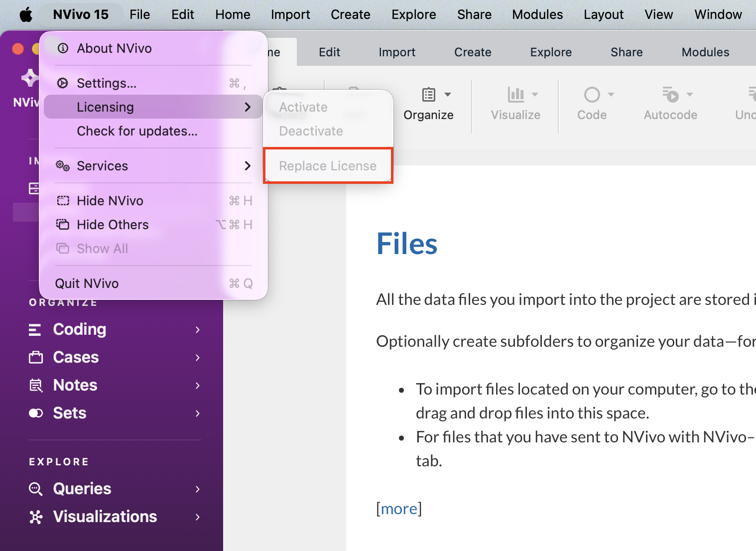
Task: Click the Hide Others windows icon
Action: [x=63, y=225]
